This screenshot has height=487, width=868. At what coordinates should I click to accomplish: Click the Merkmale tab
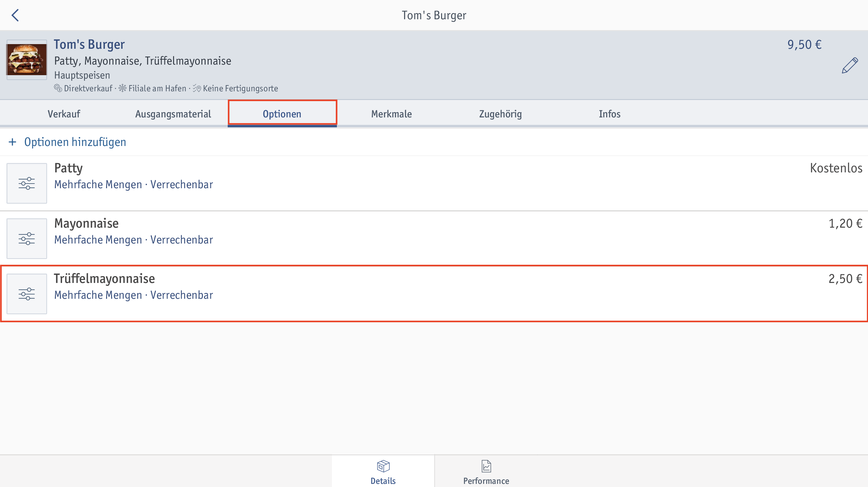coord(391,113)
